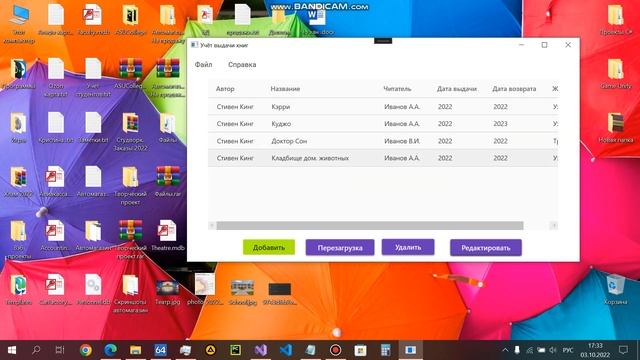Click the taskbar search magnifier
This screenshot has height=360, width=640.
36,350
